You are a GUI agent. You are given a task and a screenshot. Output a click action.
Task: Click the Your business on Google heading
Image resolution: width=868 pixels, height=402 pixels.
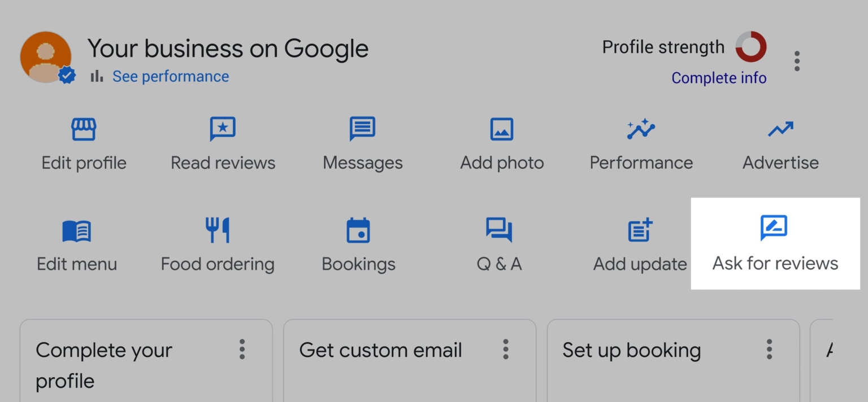point(228,49)
